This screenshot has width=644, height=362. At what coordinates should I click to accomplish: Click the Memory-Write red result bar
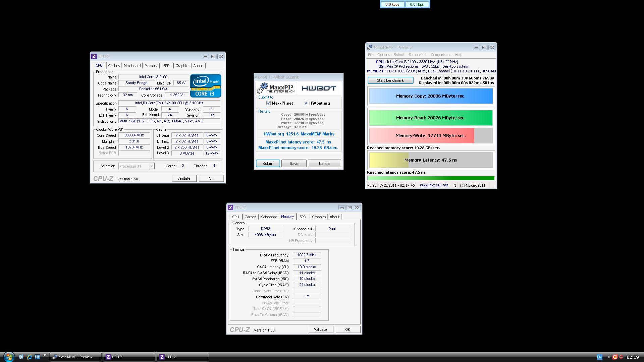[431, 135]
